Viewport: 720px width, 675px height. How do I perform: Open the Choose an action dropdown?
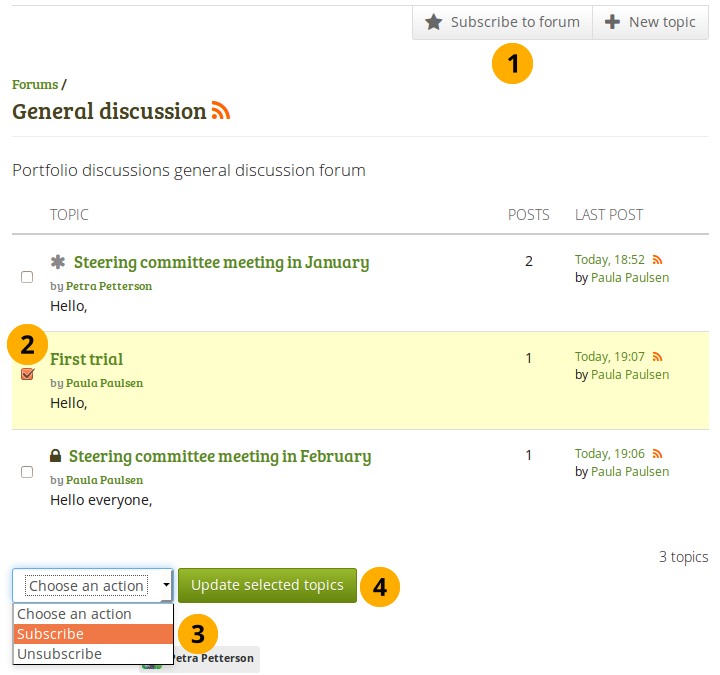pyautogui.click(x=92, y=586)
